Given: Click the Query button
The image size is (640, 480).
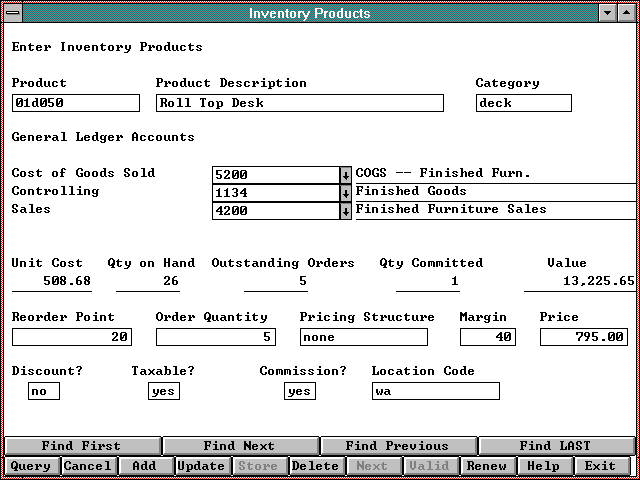Looking at the screenshot, I should coord(31,466).
